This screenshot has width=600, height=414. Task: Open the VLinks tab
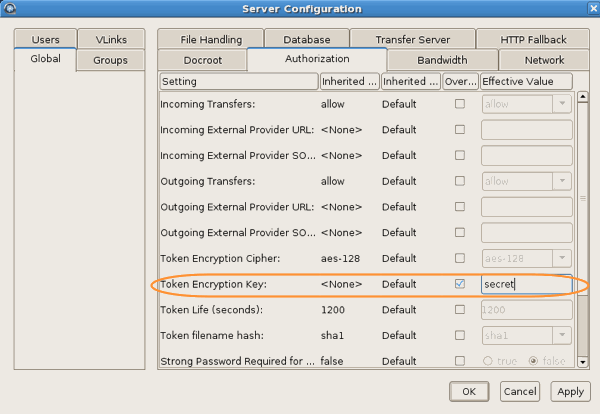coord(111,39)
